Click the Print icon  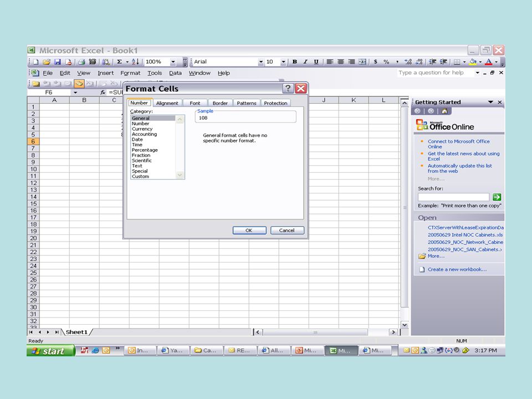81,62
